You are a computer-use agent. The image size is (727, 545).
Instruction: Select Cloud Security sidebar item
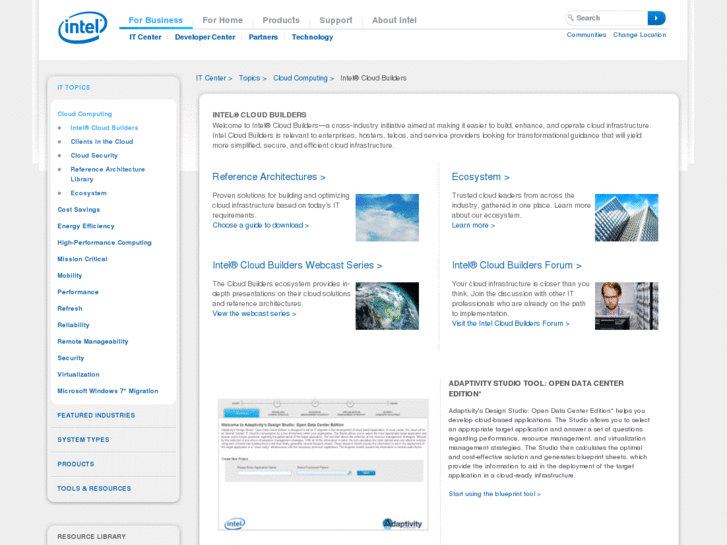pos(94,155)
